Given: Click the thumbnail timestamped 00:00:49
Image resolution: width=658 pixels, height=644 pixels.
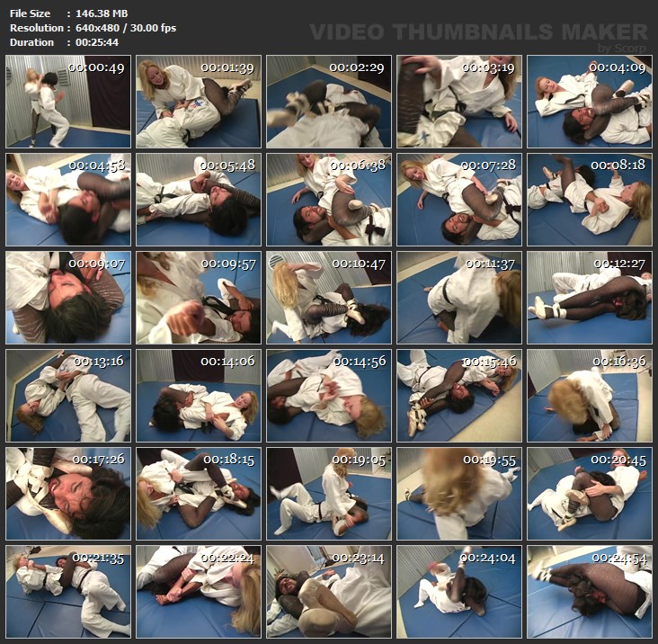Looking at the screenshot, I should (x=68, y=102).
